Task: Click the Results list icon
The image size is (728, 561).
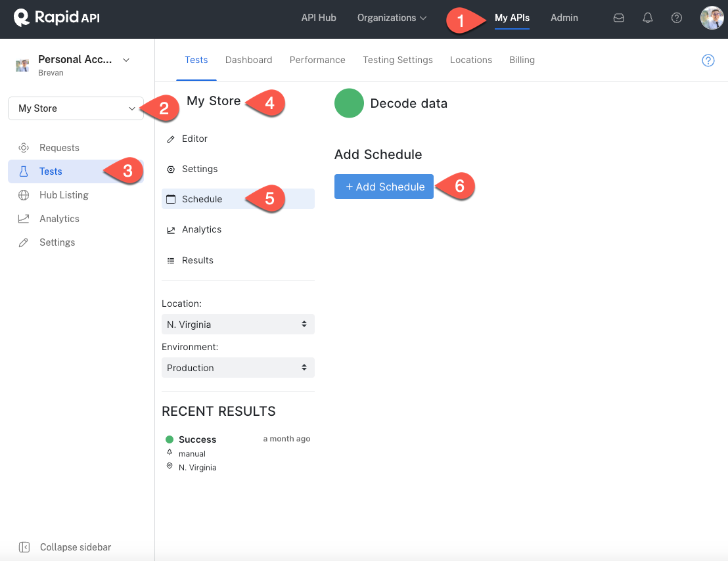Action: 171,261
